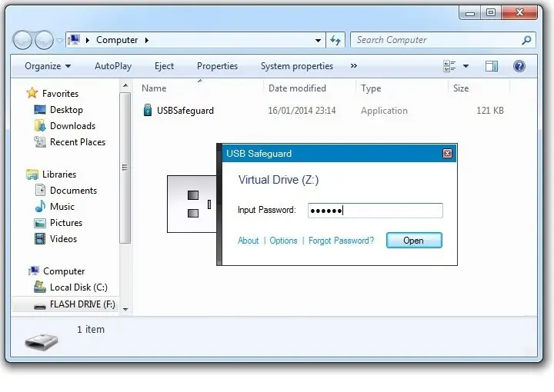Screen dimensions: 554x392
Task: Click System properties in the toolbar
Action: pyautogui.click(x=297, y=66)
